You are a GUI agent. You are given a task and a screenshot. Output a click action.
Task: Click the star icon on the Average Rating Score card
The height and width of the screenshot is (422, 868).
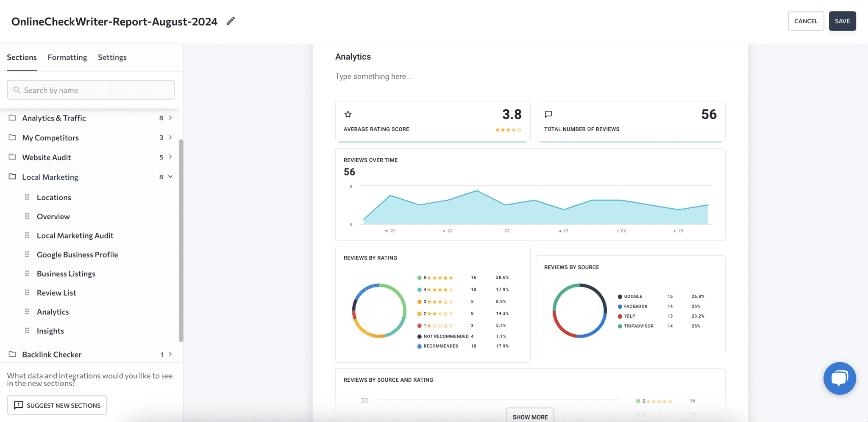tap(348, 114)
